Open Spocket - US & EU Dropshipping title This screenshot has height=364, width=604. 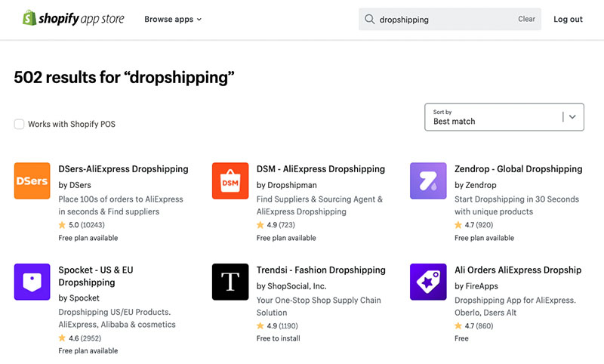[96, 276]
